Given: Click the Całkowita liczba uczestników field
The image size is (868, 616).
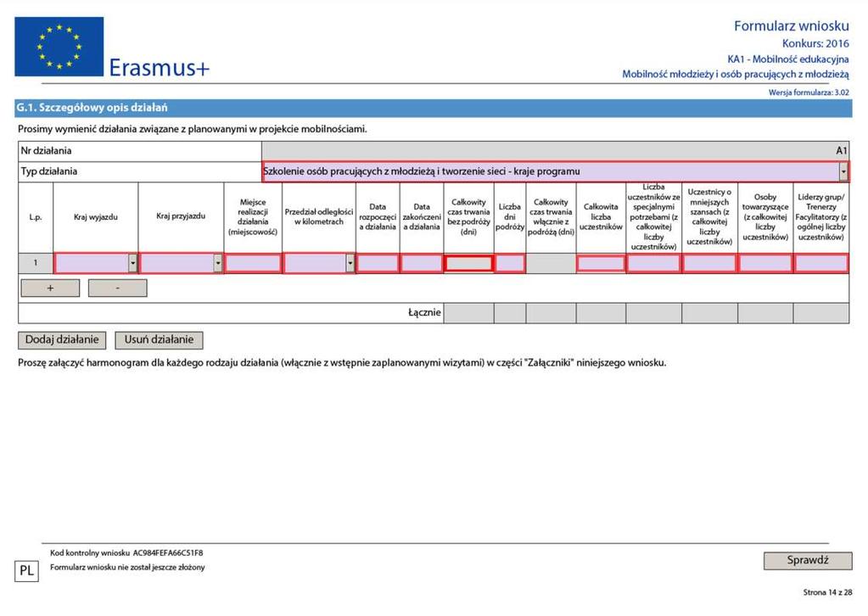Looking at the screenshot, I should [601, 263].
